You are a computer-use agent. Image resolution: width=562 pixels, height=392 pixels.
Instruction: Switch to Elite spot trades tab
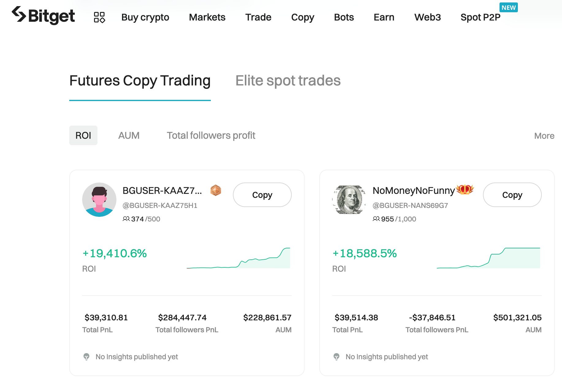(x=288, y=81)
